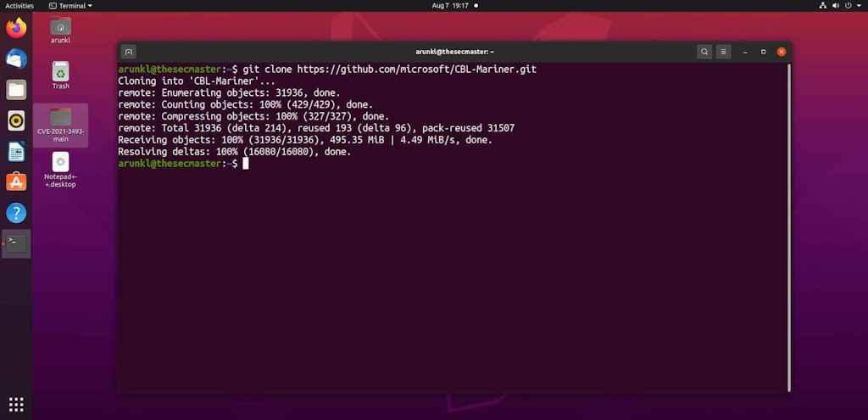Open the system menu dropdown arrow
The image size is (868, 420).
859,6
